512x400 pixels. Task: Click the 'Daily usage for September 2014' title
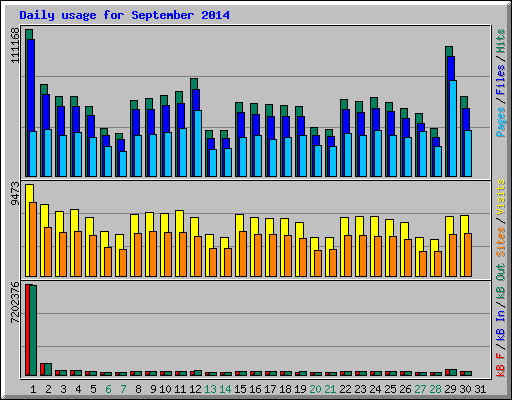coord(124,15)
